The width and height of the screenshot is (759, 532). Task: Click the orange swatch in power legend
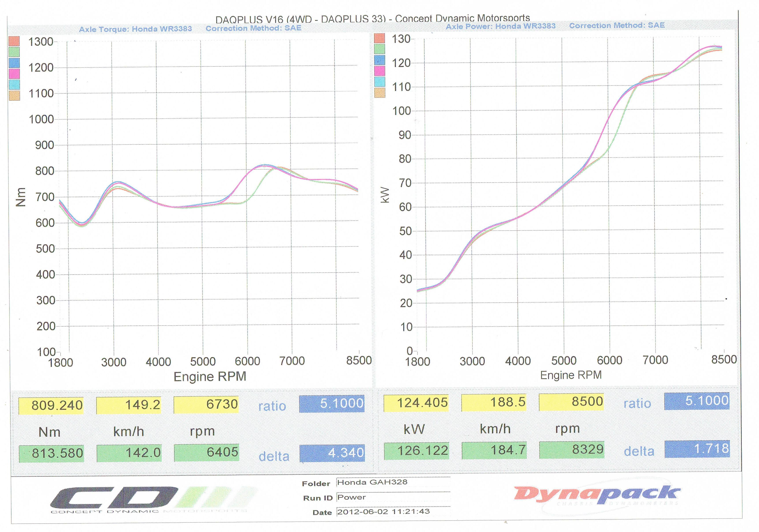tap(380, 93)
